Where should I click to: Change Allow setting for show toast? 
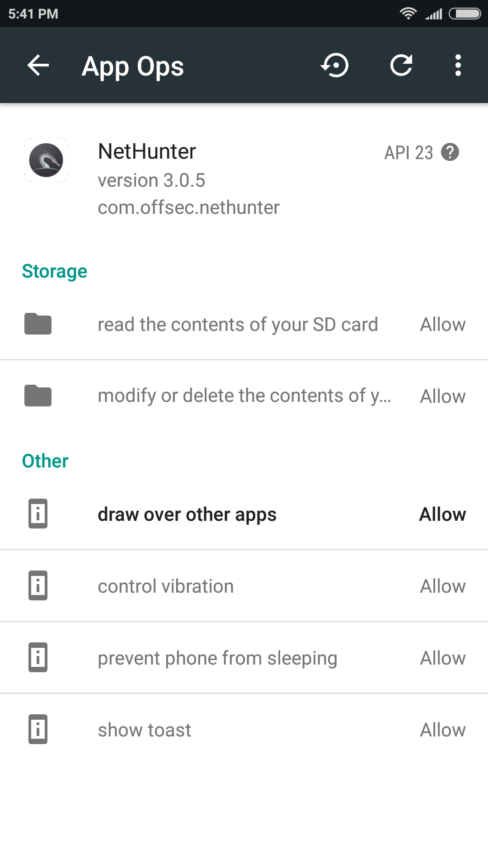point(443,730)
